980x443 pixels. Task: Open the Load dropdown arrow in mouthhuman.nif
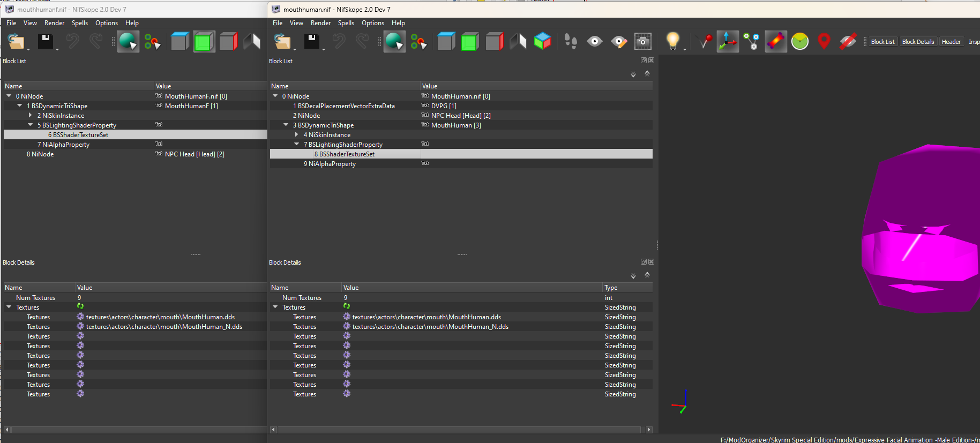294,49
